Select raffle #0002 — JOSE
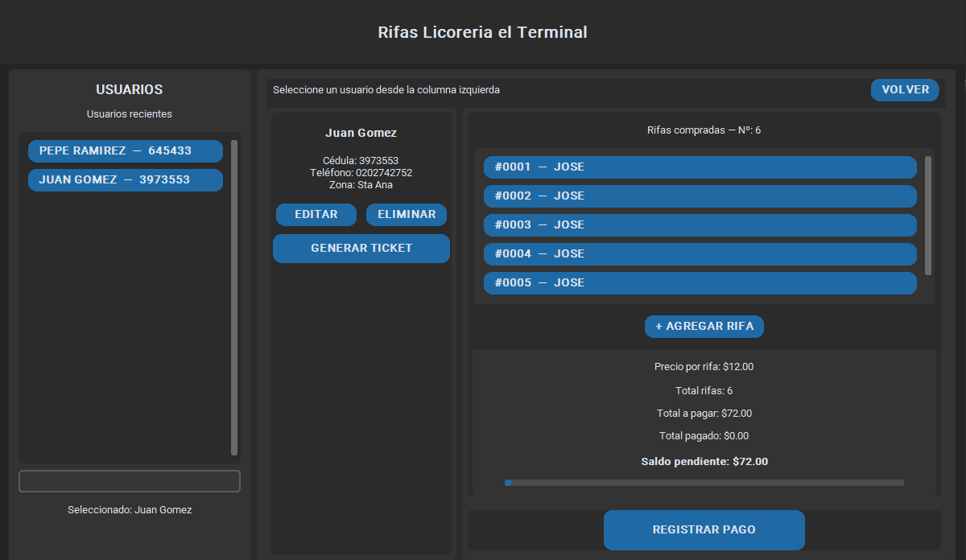Screen dimensions: 966x560 pyautogui.click(x=700, y=196)
